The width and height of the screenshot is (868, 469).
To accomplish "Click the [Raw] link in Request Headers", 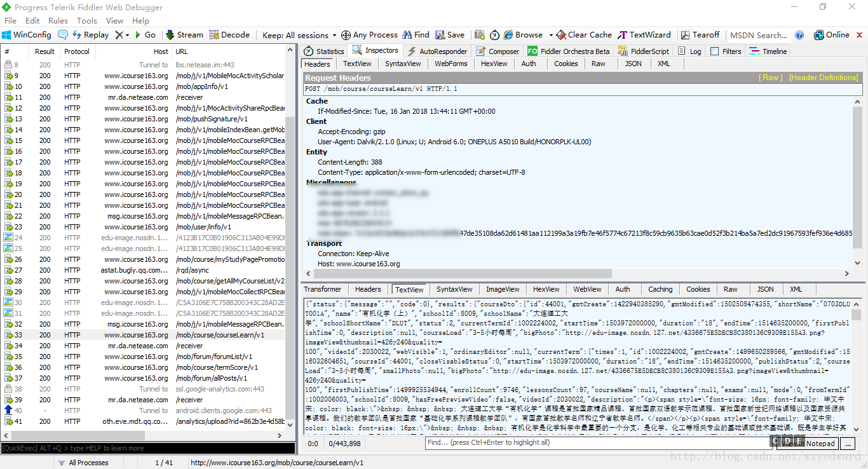I will (x=771, y=78).
